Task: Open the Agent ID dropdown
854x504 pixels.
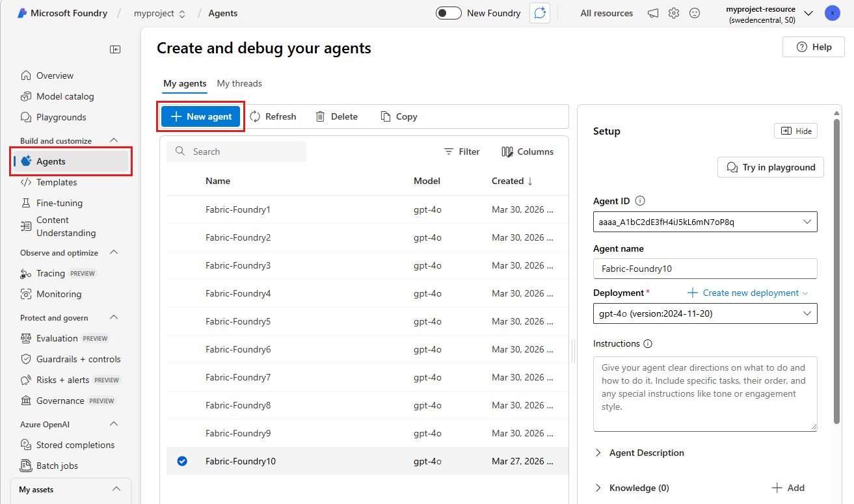Action: [705, 222]
